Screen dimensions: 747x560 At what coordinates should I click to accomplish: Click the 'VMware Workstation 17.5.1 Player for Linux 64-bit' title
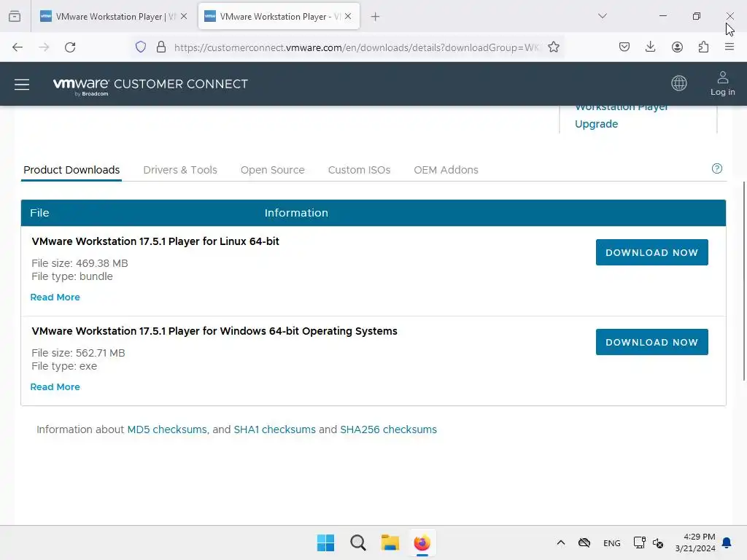155,241
